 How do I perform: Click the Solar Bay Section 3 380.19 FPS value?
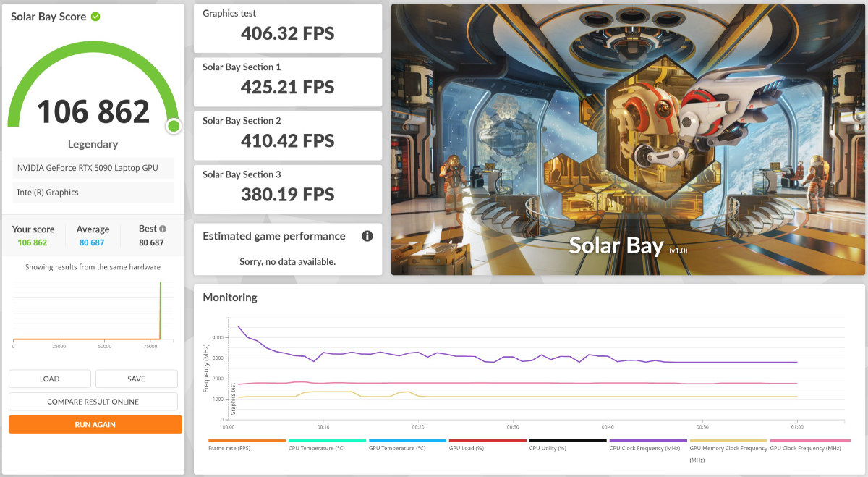(288, 194)
